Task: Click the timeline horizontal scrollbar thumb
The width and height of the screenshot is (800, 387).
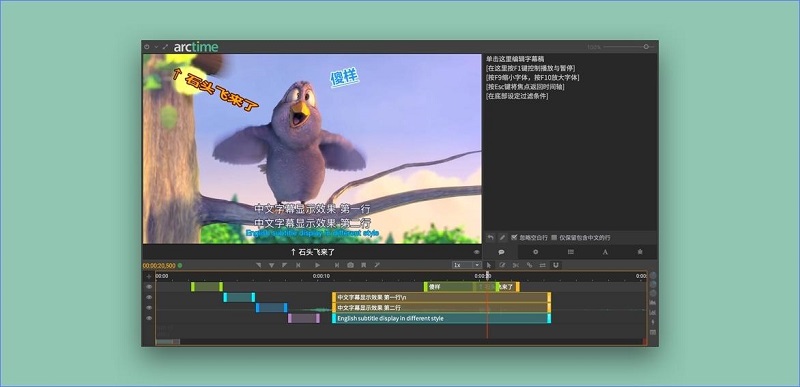Action: pyautogui.click(x=167, y=342)
